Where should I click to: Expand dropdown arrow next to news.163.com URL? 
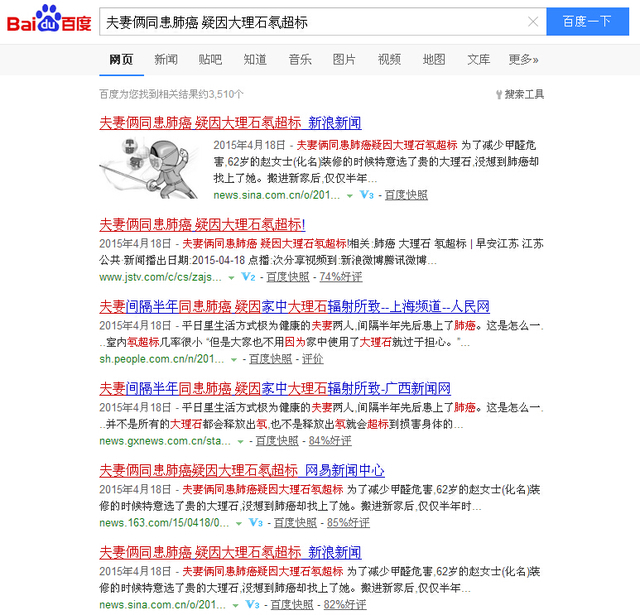(x=239, y=524)
